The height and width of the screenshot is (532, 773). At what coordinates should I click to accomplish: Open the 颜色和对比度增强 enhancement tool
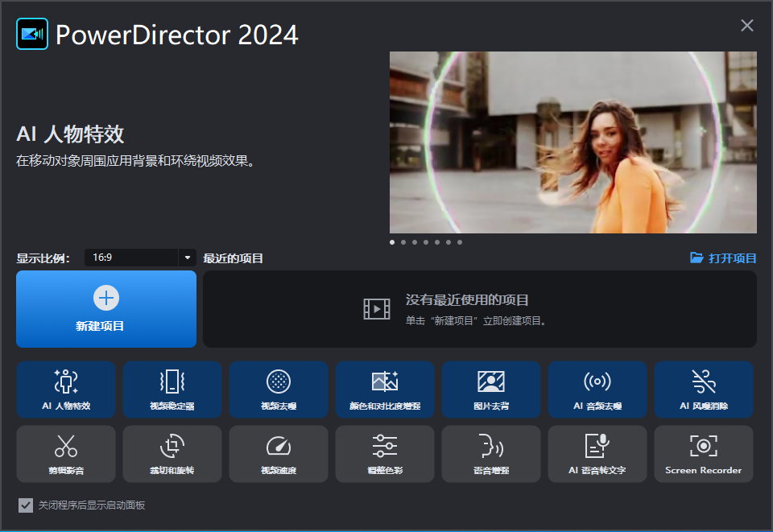tap(385, 390)
